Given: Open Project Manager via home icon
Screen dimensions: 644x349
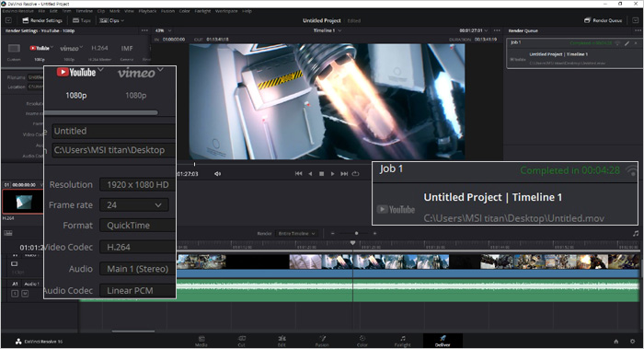Looking at the screenshot, I should click(x=616, y=342).
